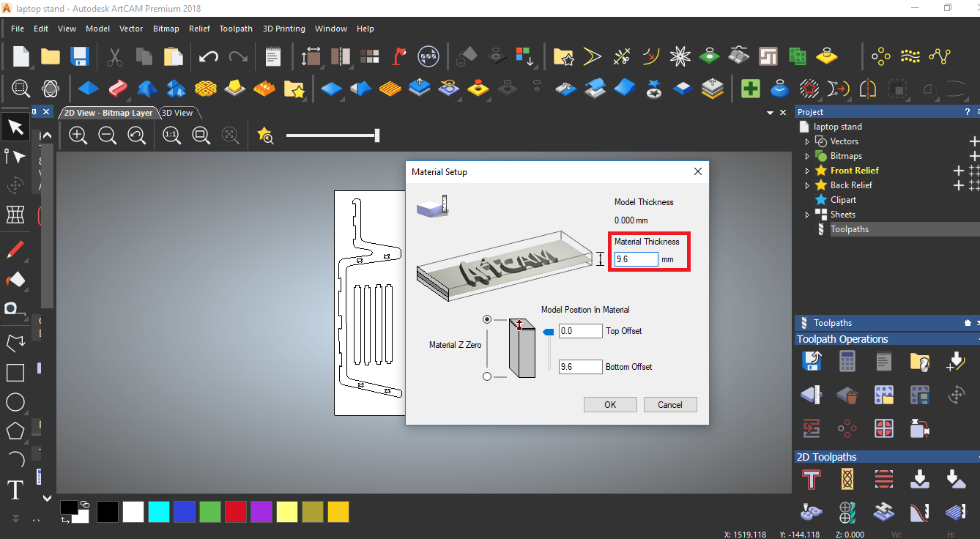Pick the blue color swatch

(x=185, y=512)
